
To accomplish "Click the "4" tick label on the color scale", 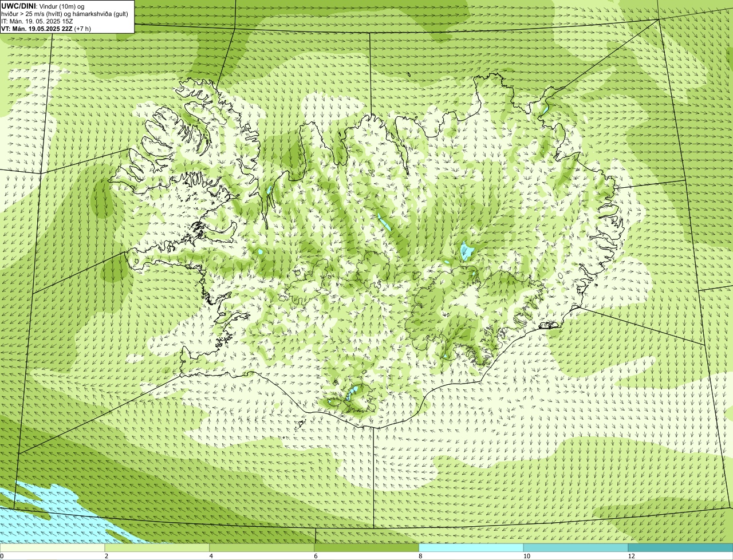I will click(x=211, y=556).
